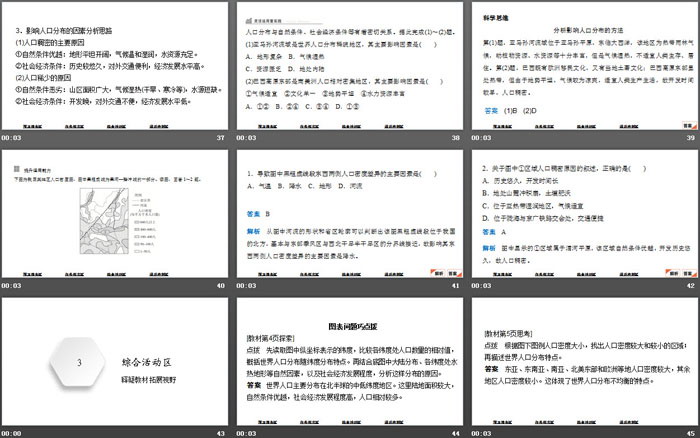700x438 pixels.
Task: Click the 00:00 timing under slide 43
Action: click(11, 433)
